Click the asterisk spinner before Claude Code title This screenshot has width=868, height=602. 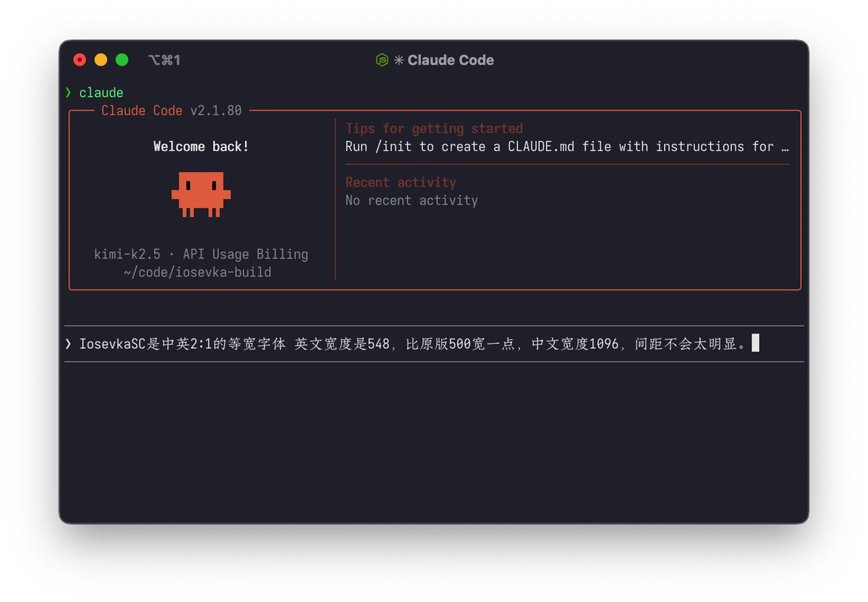pos(399,60)
